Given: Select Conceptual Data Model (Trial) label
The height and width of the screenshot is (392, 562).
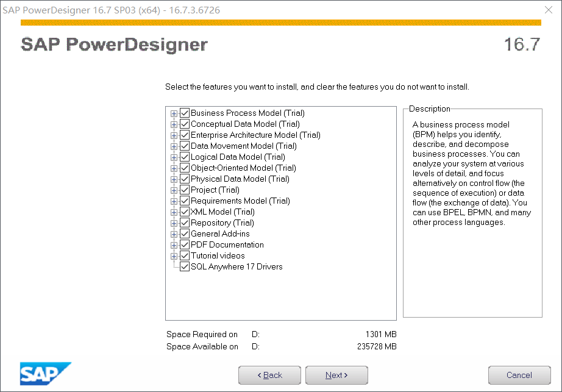Looking at the screenshot, I should tap(245, 124).
